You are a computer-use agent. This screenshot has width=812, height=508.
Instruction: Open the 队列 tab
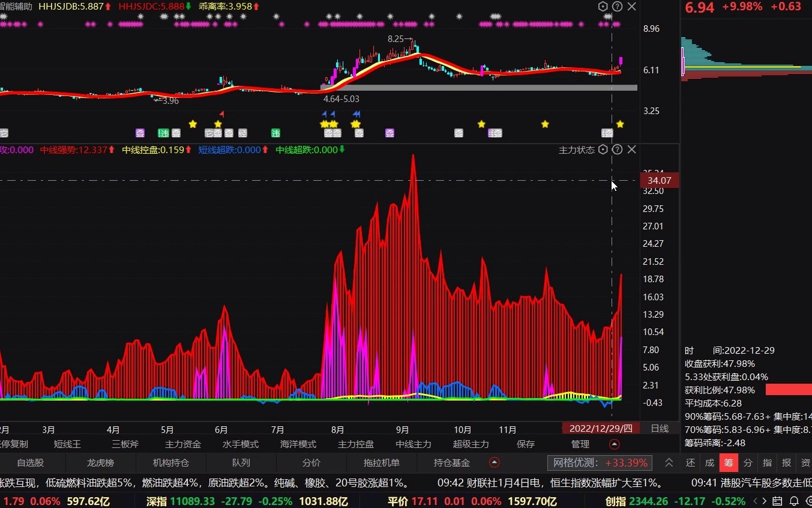coord(241,463)
